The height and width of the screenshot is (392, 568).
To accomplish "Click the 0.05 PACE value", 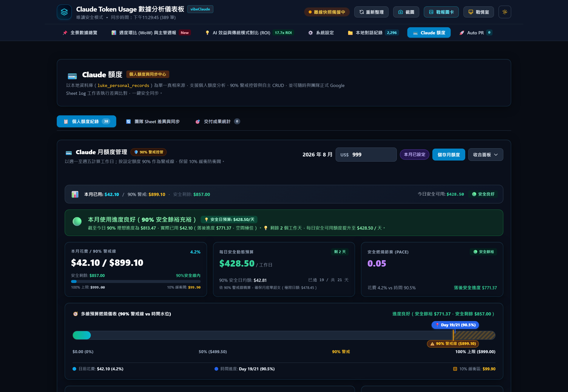I will click(x=377, y=263).
